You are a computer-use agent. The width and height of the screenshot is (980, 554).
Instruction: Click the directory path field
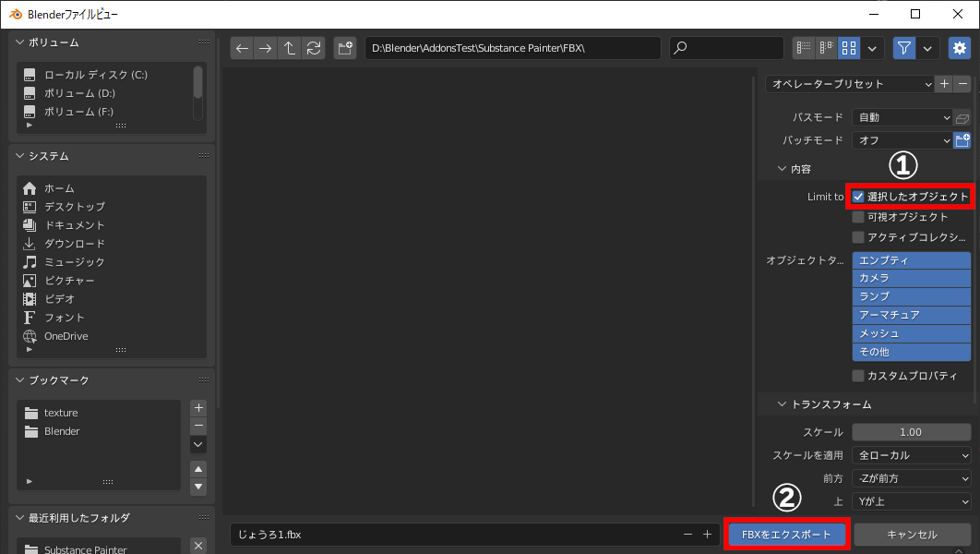[512, 48]
